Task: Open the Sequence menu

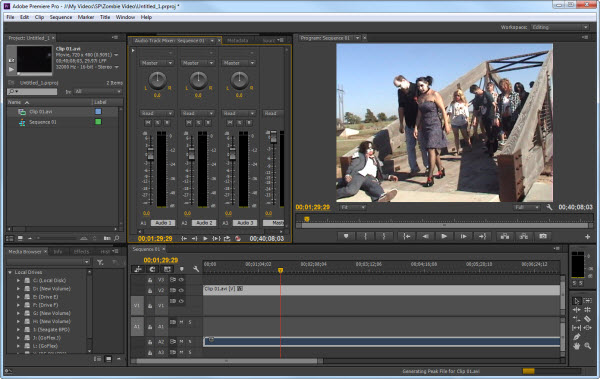Action: tap(60, 17)
